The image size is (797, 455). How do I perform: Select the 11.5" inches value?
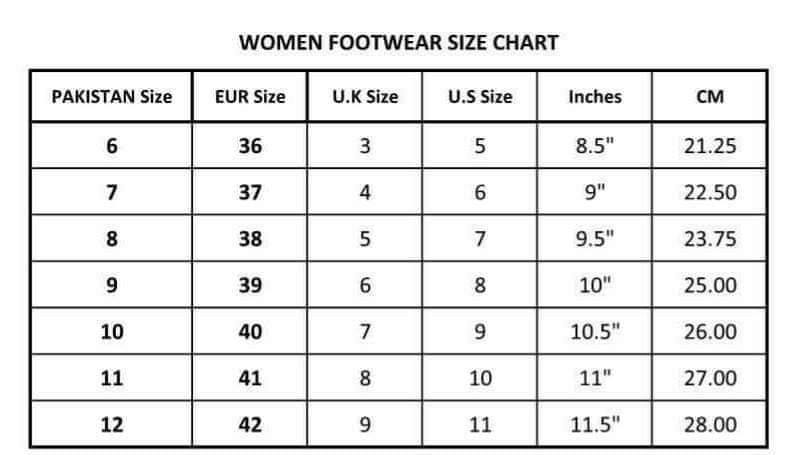(595, 424)
